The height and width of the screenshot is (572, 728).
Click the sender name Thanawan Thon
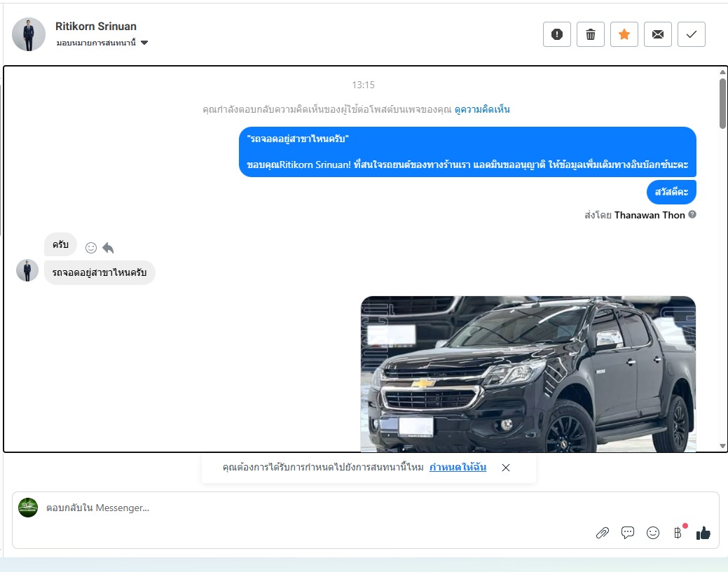click(x=650, y=215)
